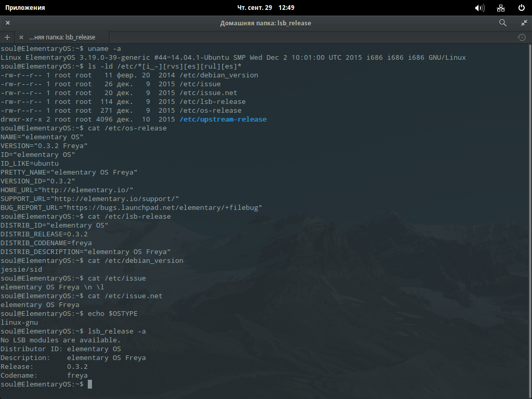
Task: Click the DISTRIB_DESCRIPTION line
Action: click(86, 252)
